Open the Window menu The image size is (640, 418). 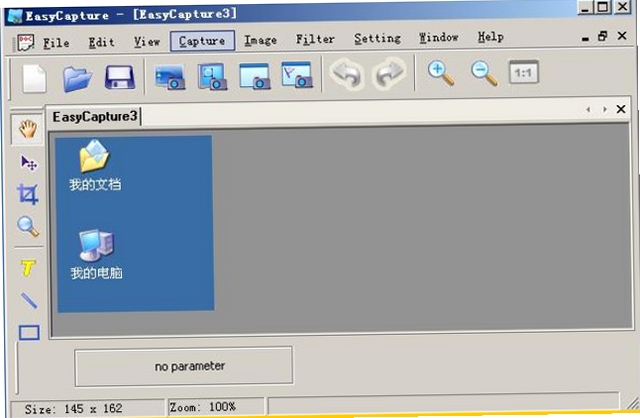(438, 38)
